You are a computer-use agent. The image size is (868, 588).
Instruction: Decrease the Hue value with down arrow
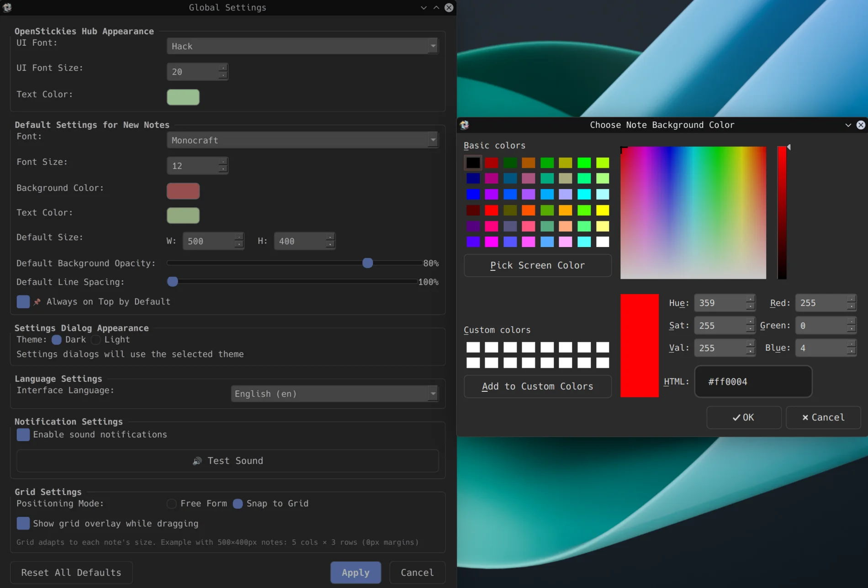coord(750,306)
